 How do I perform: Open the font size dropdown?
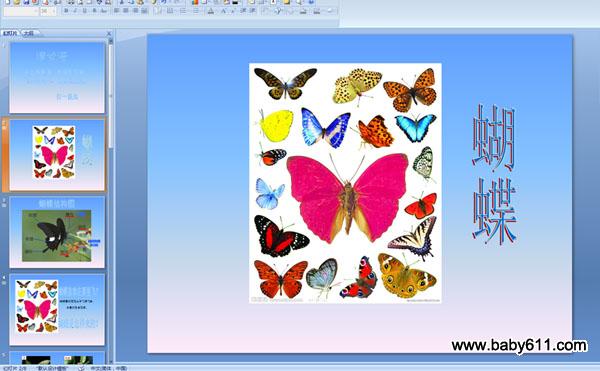[x=47, y=11]
